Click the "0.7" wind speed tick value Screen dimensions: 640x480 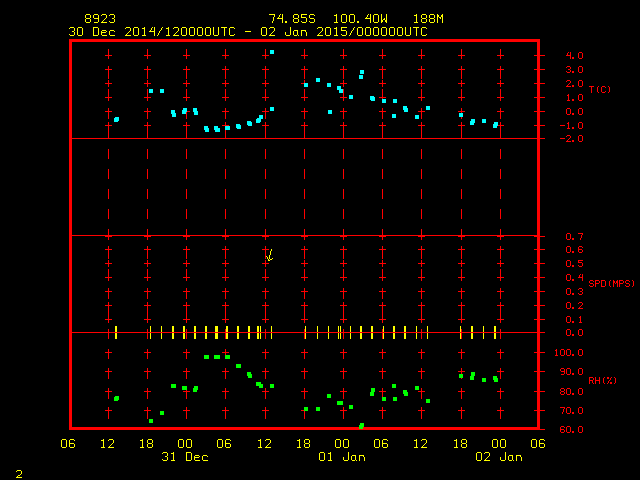coord(574,236)
